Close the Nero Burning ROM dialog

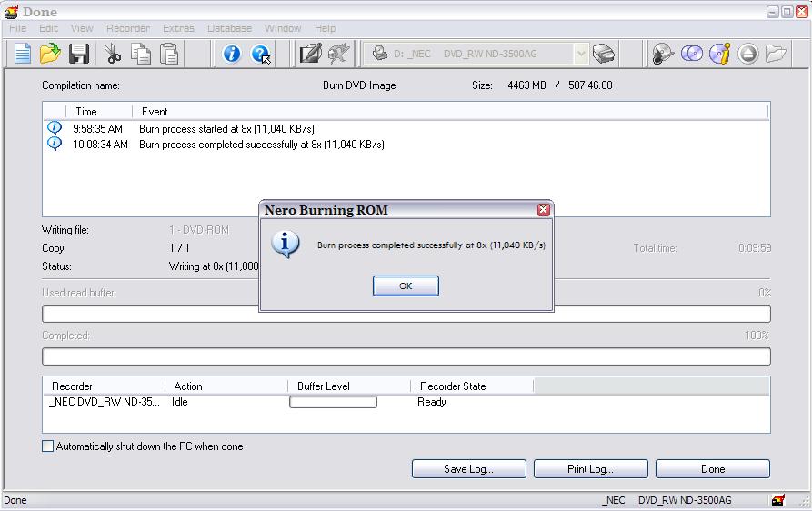[543, 210]
